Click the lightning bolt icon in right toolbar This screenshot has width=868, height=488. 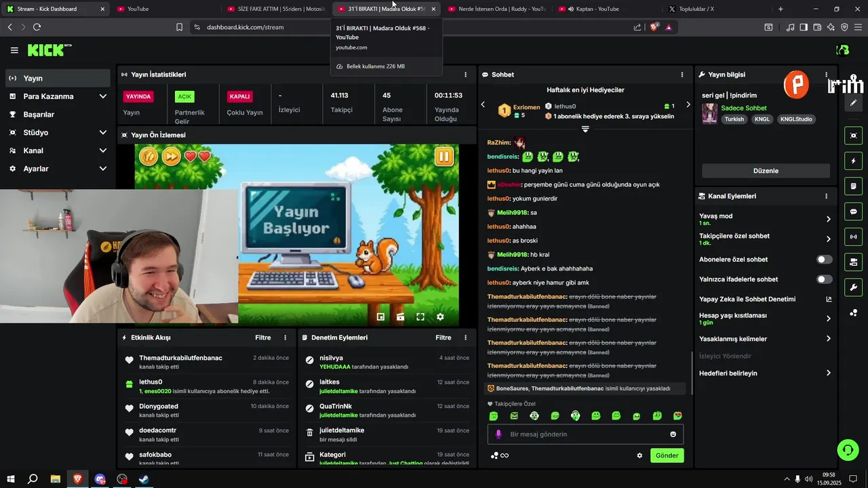click(x=853, y=161)
